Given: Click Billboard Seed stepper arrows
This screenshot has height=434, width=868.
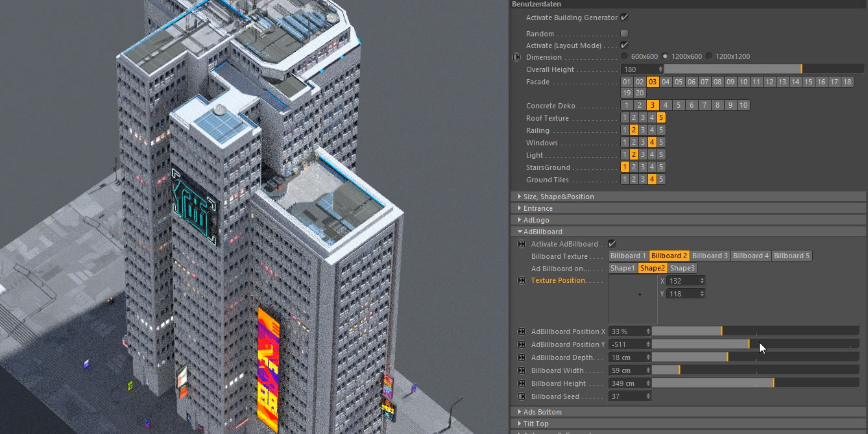Looking at the screenshot, I should pos(647,396).
